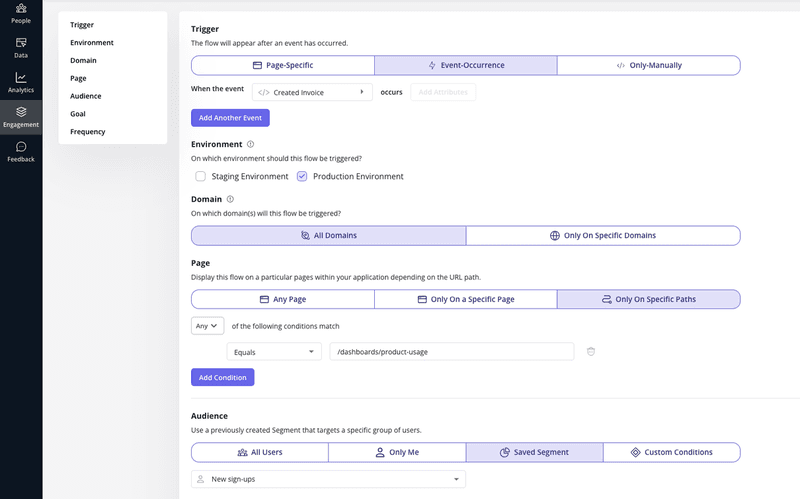Screen dimensions: 800x499
Task: Jump to Audience section in outline
Action: [x=86, y=96]
